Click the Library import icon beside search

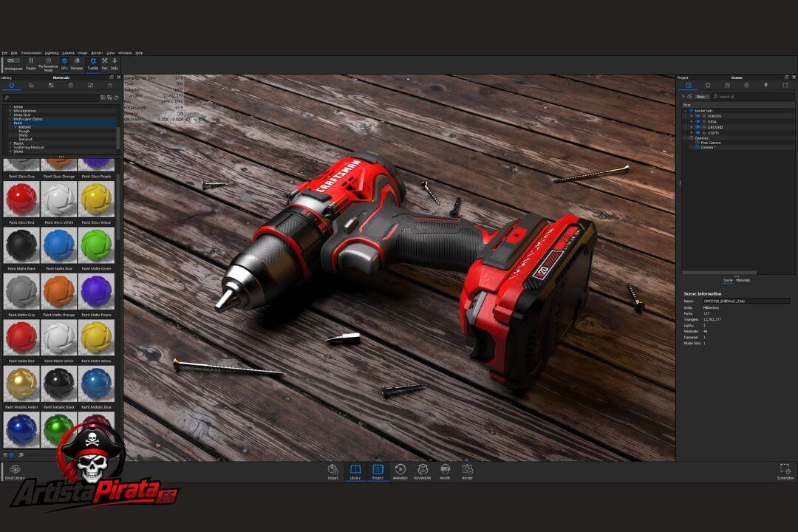tap(103, 98)
